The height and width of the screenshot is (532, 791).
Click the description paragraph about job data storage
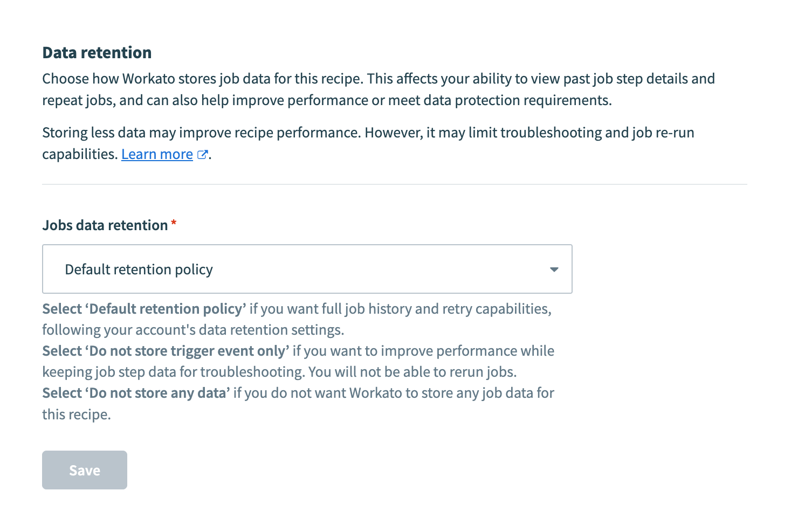tap(377, 89)
